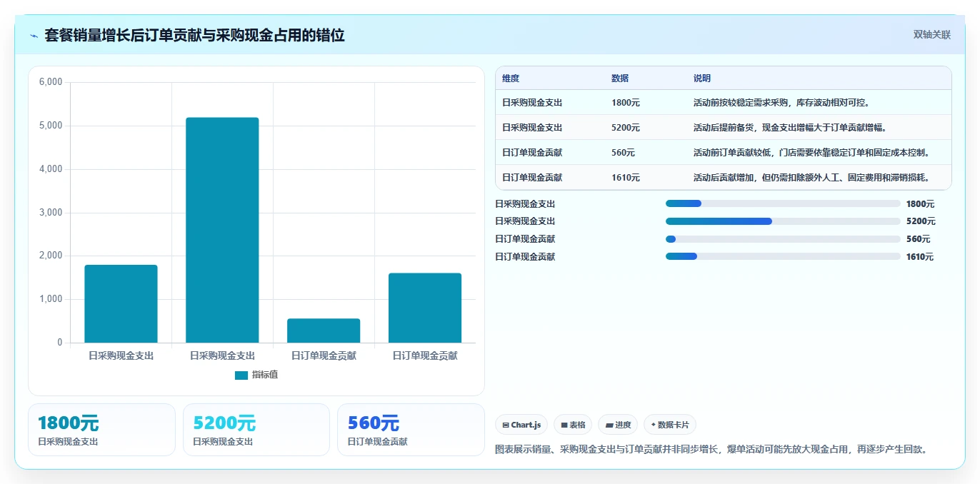Click the lightning icon beside the title
Viewport: 980px width, 484px height.
click(x=34, y=35)
